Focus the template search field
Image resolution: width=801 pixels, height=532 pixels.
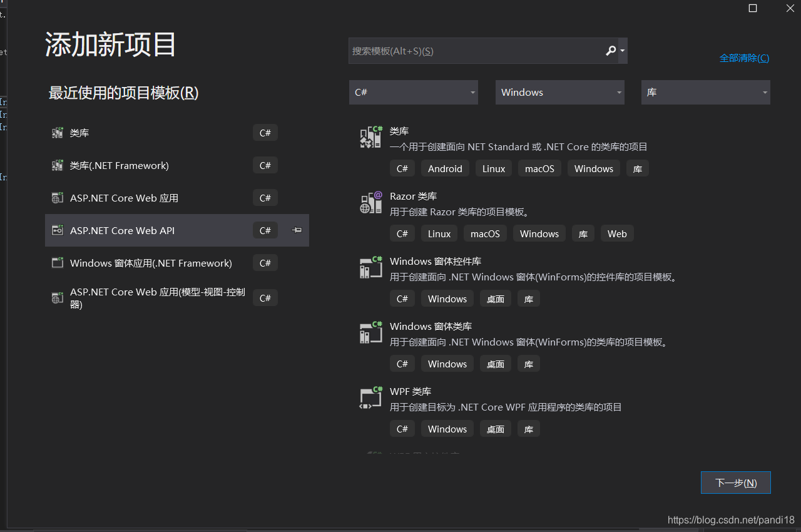point(476,51)
